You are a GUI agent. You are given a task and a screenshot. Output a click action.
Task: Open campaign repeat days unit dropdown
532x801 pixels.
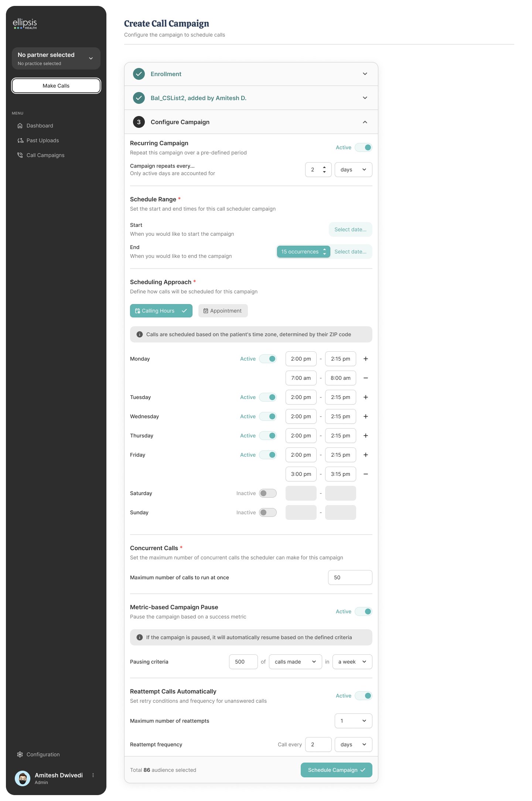[354, 170]
